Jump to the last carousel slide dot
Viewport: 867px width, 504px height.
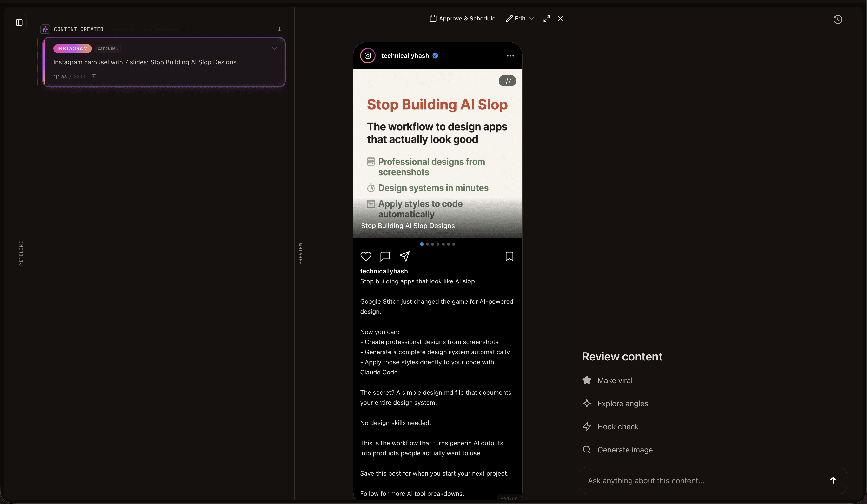[454, 244]
